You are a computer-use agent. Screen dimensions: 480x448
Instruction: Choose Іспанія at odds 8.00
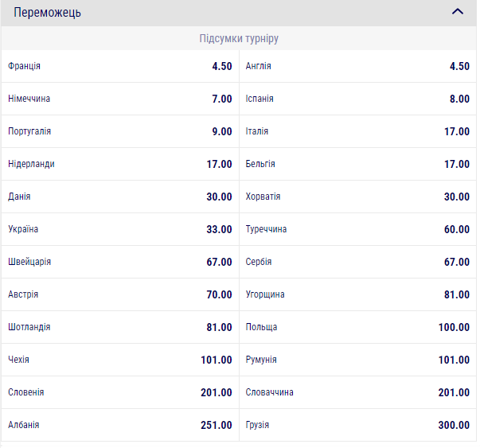point(357,99)
